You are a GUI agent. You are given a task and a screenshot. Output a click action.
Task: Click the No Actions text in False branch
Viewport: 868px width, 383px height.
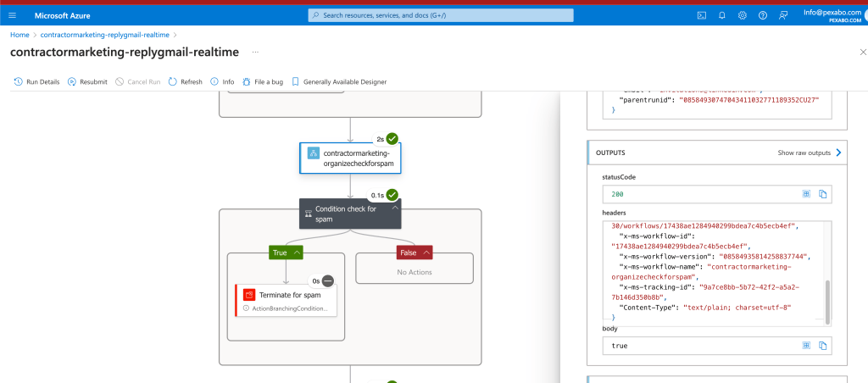tap(415, 272)
